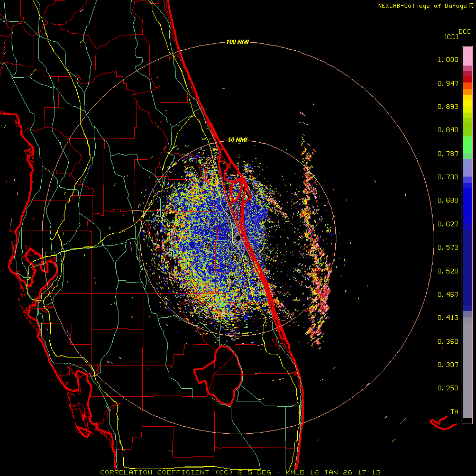Click the 0.787 scale value label

click(448, 153)
